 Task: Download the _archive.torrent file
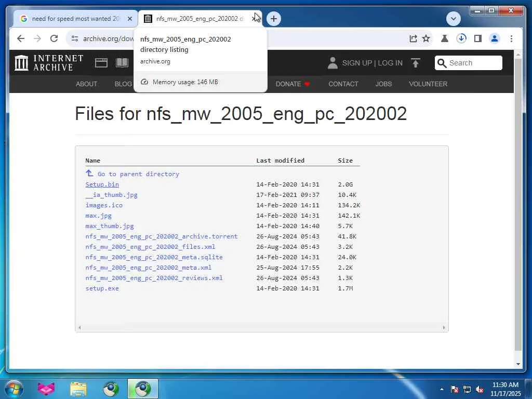coord(162,236)
